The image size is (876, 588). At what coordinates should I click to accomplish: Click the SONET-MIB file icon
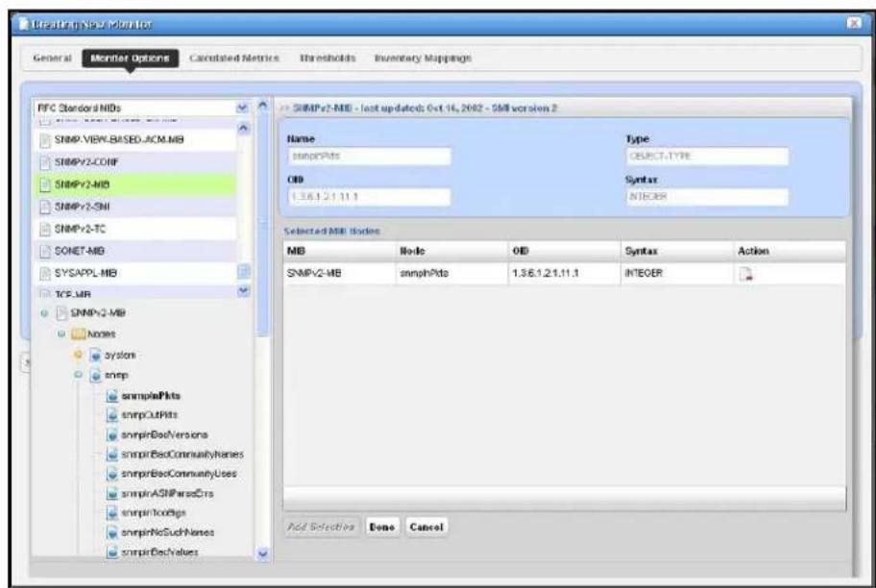click(x=45, y=252)
